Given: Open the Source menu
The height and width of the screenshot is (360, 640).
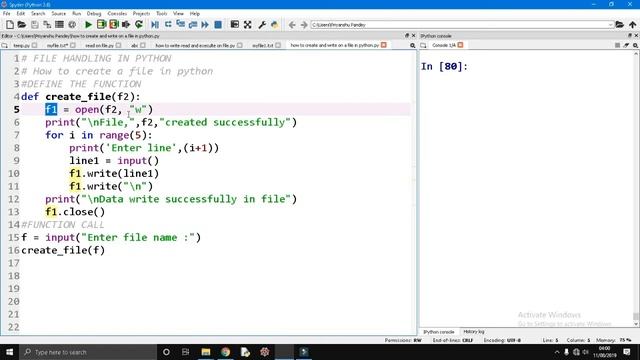Looking at the screenshot, I should coord(58,13).
